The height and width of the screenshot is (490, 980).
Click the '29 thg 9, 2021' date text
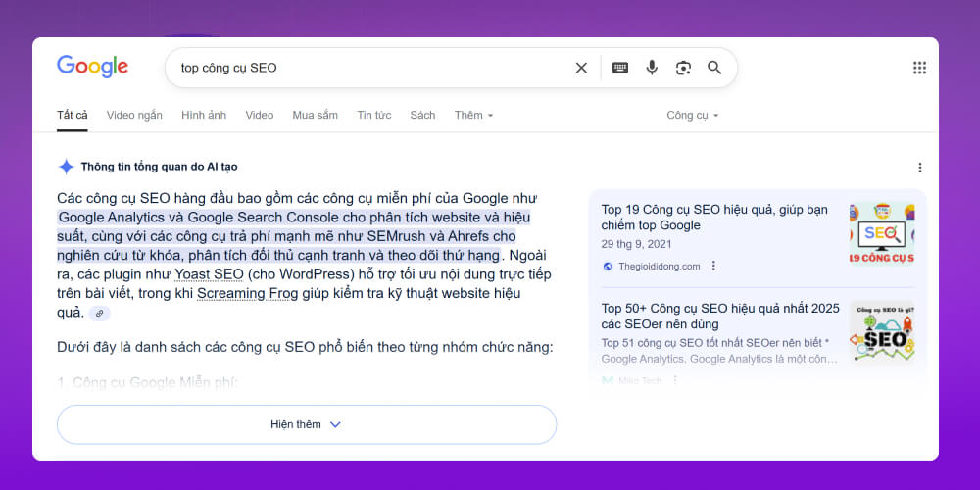(x=636, y=244)
